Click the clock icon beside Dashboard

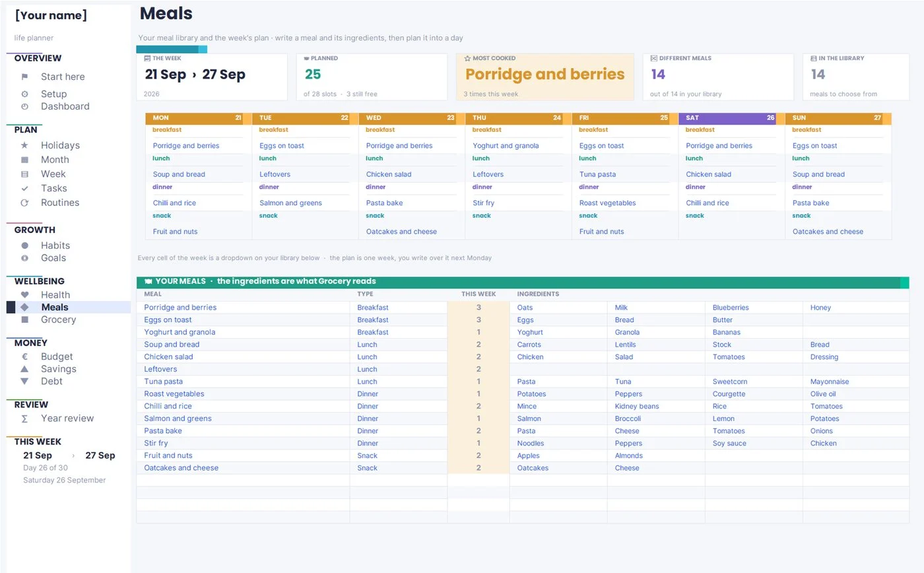tap(24, 106)
